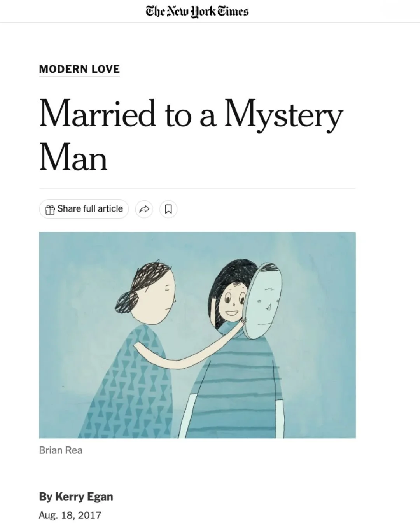This screenshot has width=420, height=525.
Task: Click the word Mystery in the headline
Action: (283, 115)
